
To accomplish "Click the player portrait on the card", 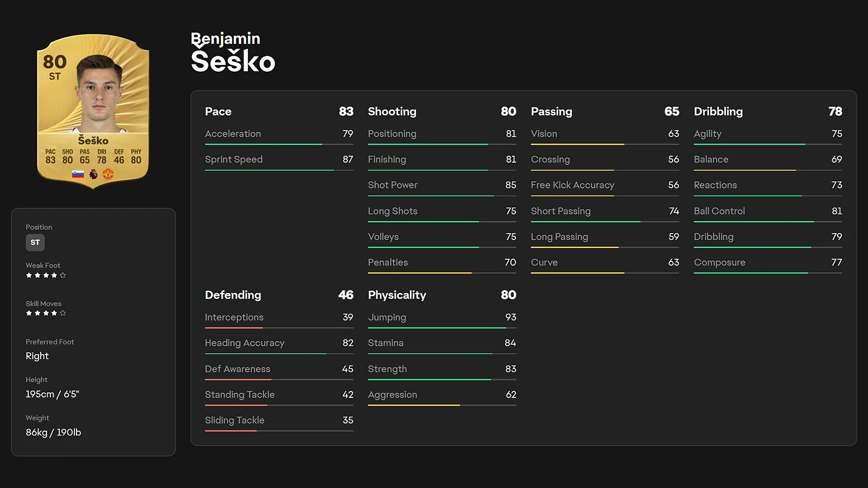I will point(99,93).
